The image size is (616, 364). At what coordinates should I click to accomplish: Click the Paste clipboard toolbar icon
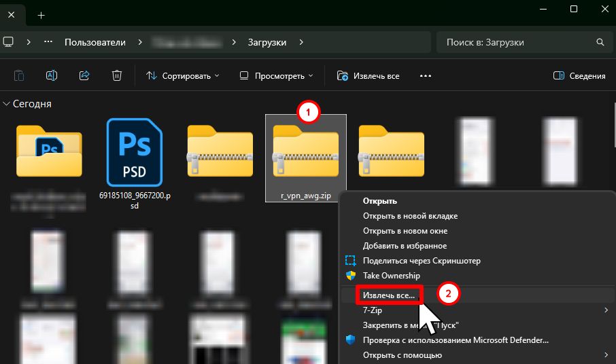[19, 75]
